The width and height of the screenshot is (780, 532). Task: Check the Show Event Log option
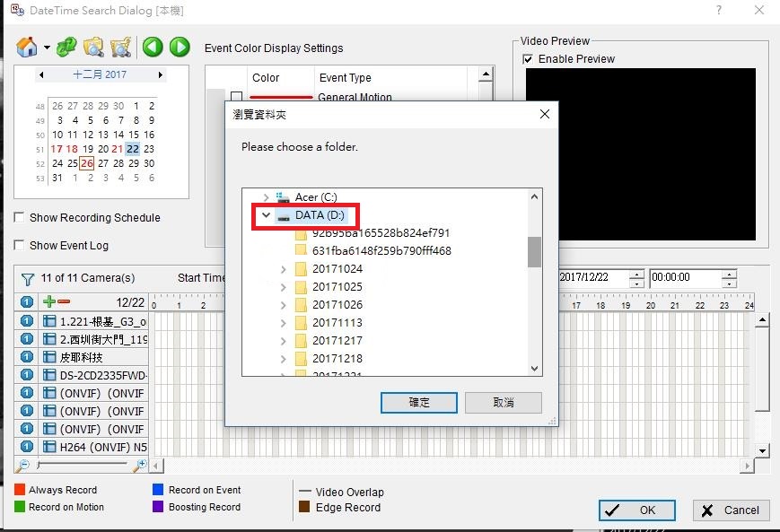click(x=16, y=245)
